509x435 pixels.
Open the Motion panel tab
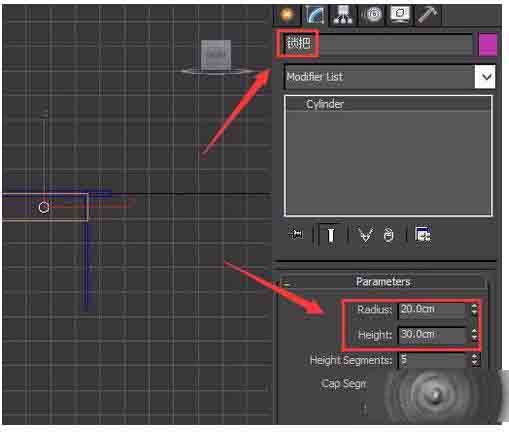[372, 15]
